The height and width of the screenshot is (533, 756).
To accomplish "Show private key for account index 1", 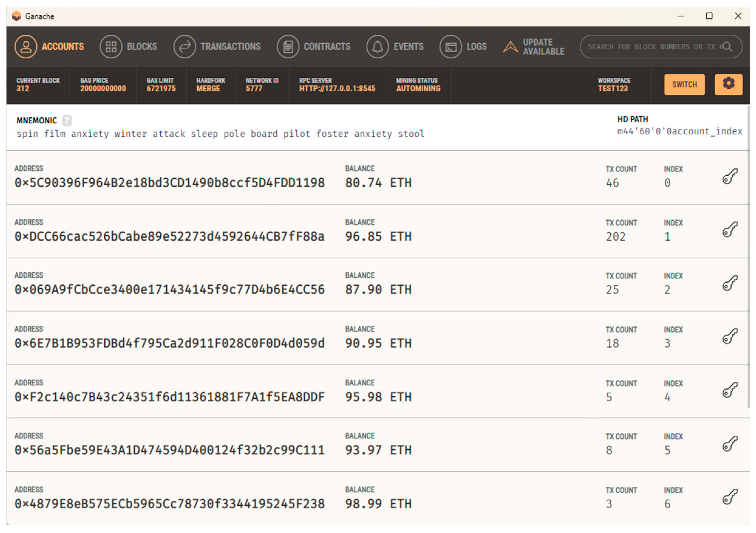I will pos(730,229).
